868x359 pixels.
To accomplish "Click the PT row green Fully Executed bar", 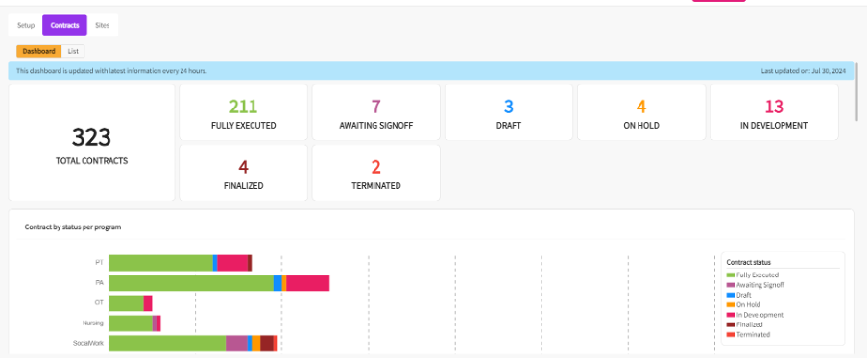I will 160,263.
